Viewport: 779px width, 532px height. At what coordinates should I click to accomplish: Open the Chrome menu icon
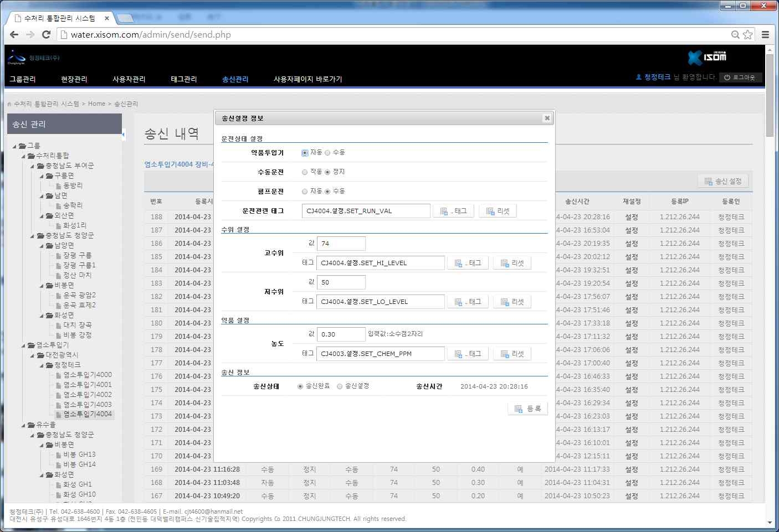[765, 34]
